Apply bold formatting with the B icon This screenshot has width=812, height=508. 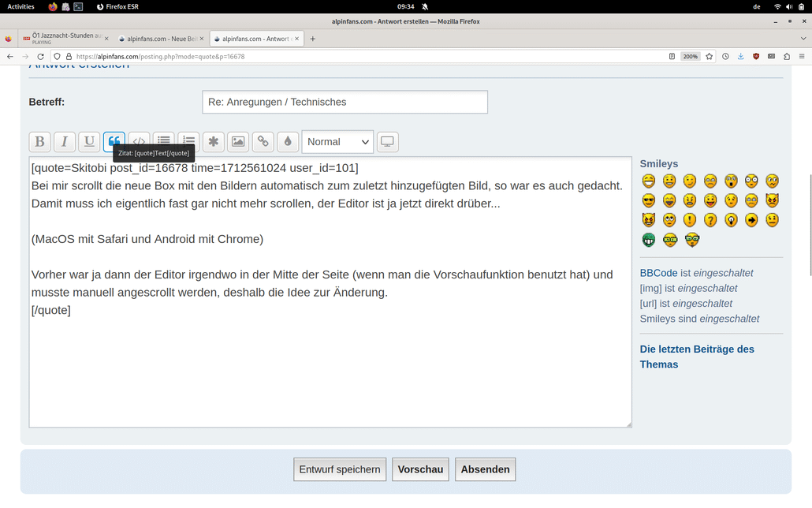click(x=39, y=141)
